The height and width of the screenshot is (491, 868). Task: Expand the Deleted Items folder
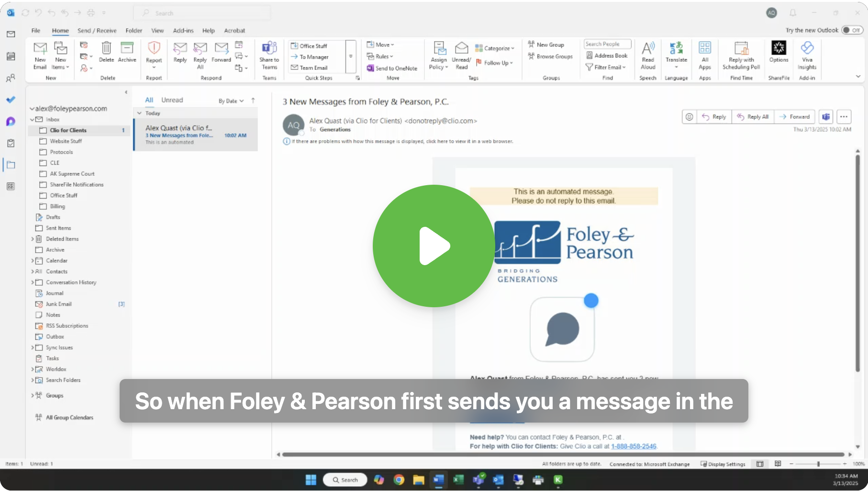33,239
